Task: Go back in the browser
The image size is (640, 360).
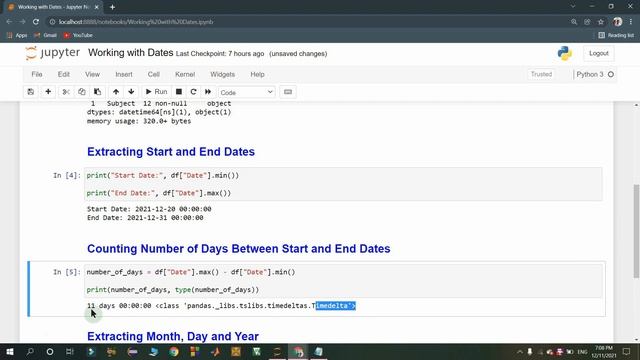Action: coord(9,22)
